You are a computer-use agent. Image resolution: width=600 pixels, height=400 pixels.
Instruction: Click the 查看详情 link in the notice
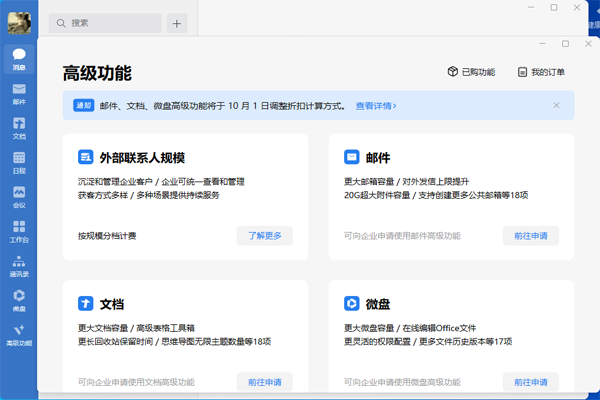click(x=376, y=106)
